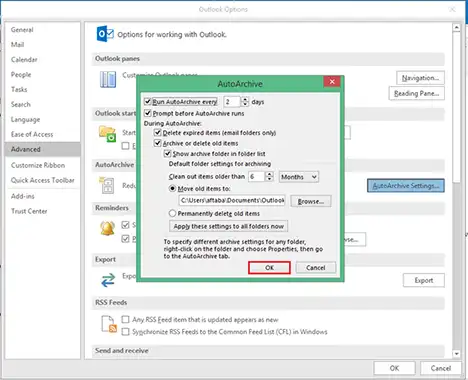Open the General options category
This screenshot has height=380, width=468.
(22, 30)
